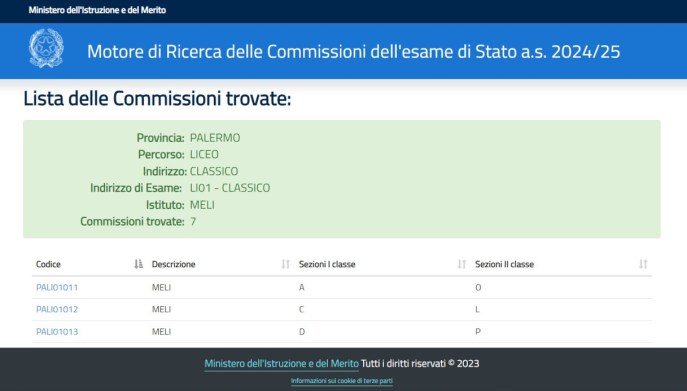
Task: Click the Sezioni I classe header text
Action: tap(327, 264)
